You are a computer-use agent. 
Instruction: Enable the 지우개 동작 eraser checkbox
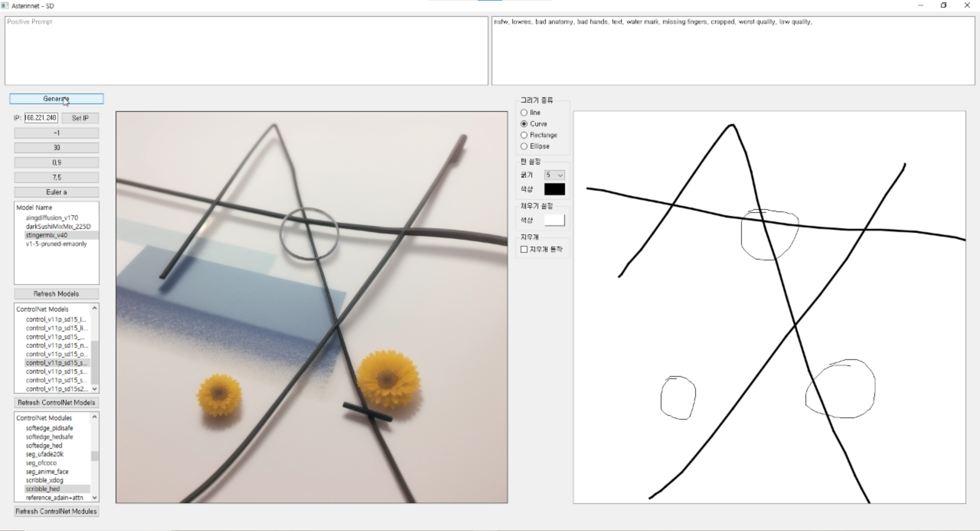524,249
